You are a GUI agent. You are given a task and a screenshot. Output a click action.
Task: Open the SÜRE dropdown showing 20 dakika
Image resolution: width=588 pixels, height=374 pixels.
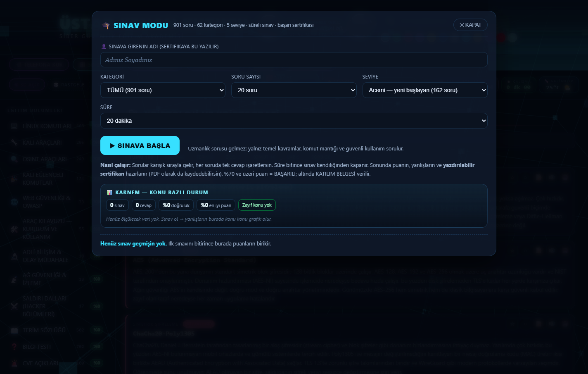coord(294,121)
